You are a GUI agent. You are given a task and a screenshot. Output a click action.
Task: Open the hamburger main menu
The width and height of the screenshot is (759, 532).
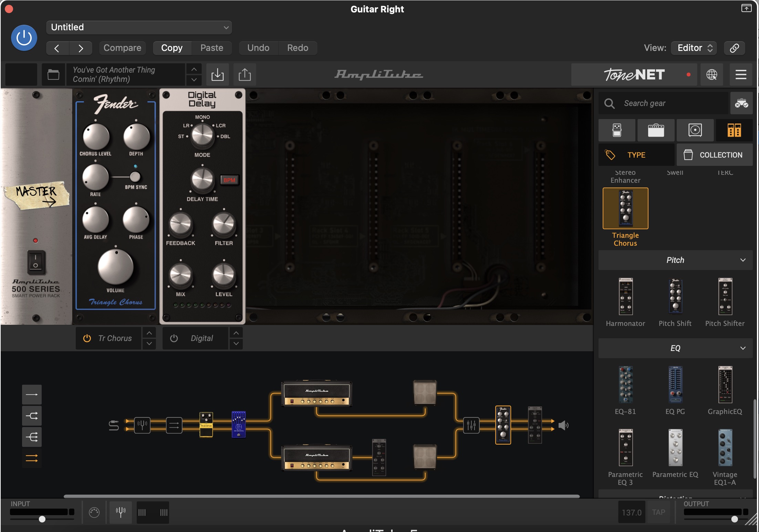[x=741, y=74]
